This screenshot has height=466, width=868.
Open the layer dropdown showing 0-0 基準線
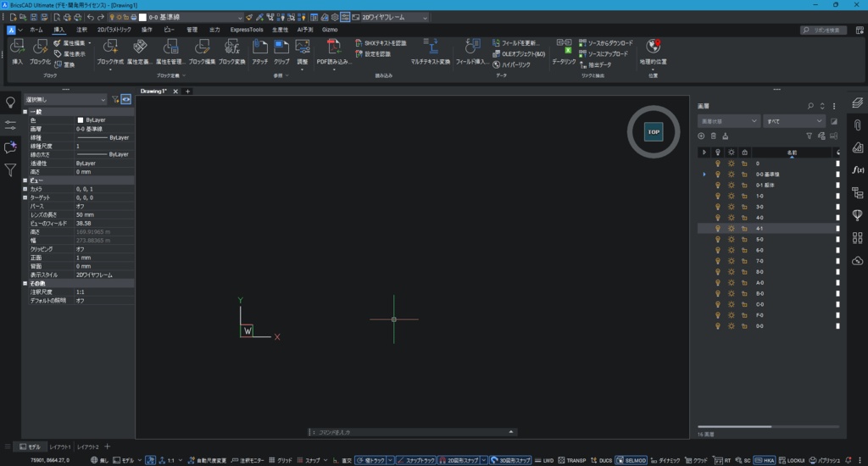(x=192, y=17)
